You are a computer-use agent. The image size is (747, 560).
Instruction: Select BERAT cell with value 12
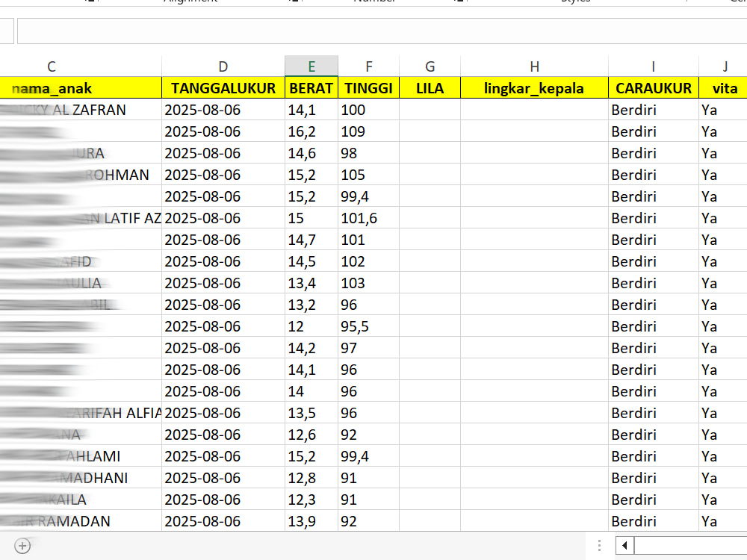pyautogui.click(x=311, y=326)
